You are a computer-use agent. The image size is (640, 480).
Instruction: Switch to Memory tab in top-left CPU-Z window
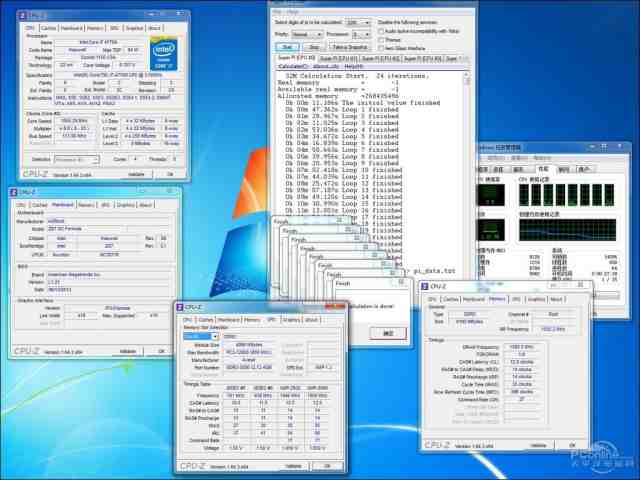click(x=95, y=28)
